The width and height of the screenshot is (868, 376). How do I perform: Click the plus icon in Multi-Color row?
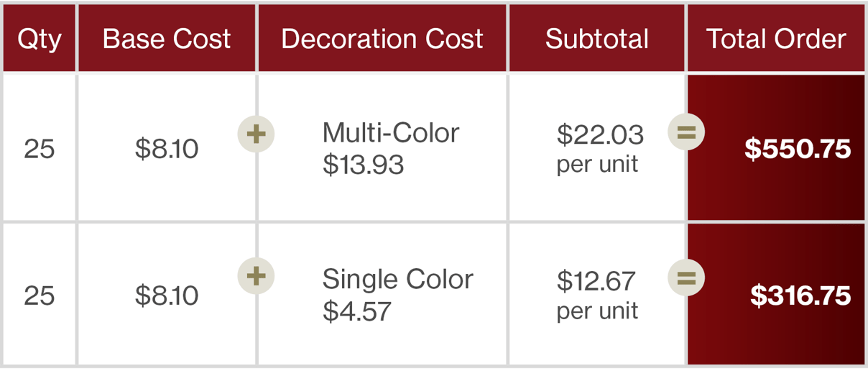(257, 133)
